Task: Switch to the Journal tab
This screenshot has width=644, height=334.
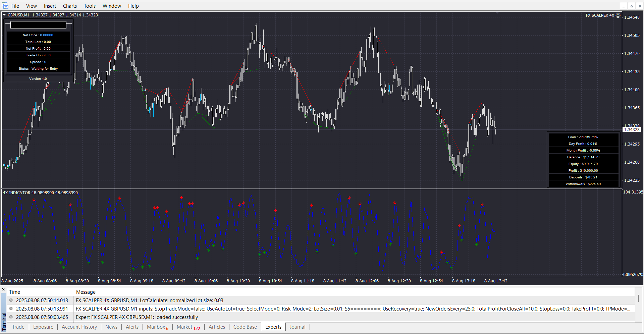Action: coord(297,327)
